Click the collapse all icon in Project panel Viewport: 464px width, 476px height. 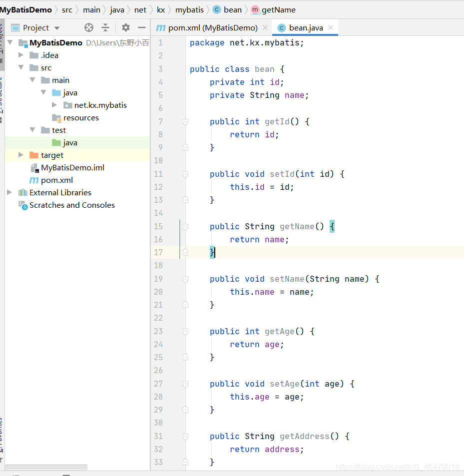coord(105,27)
